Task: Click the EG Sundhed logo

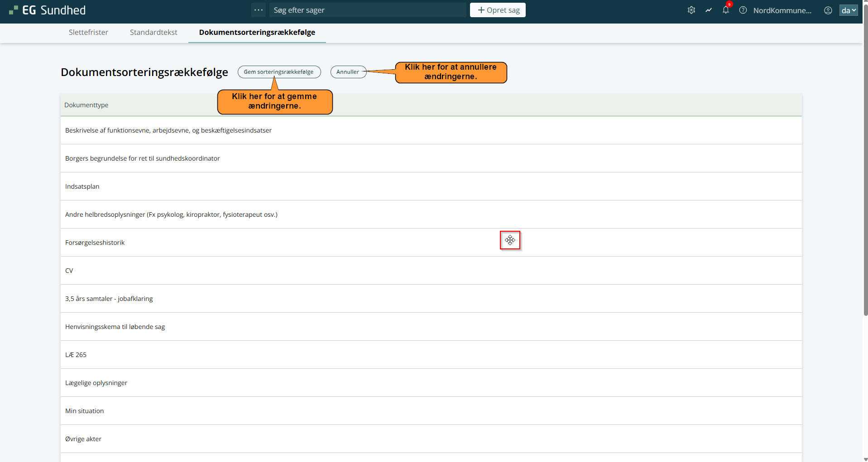Action: coord(48,10)
